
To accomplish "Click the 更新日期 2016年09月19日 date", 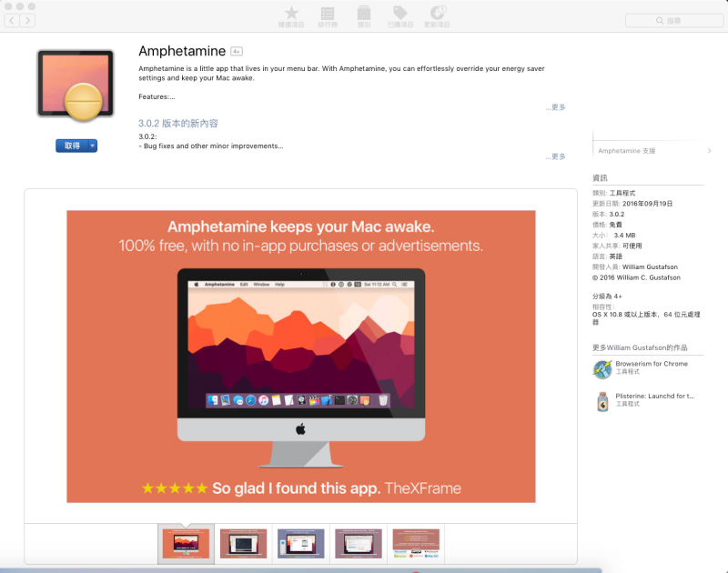I will (647, 204).
